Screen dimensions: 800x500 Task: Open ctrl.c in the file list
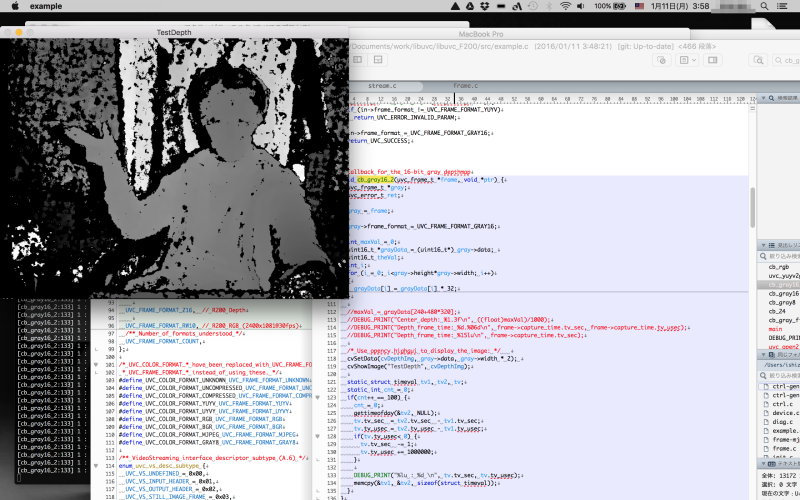(x=782, y=404)
